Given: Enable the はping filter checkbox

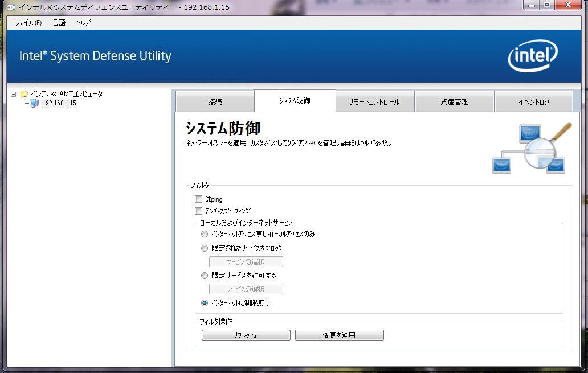Looking at the screenshot, I should (x=199, y=199).
